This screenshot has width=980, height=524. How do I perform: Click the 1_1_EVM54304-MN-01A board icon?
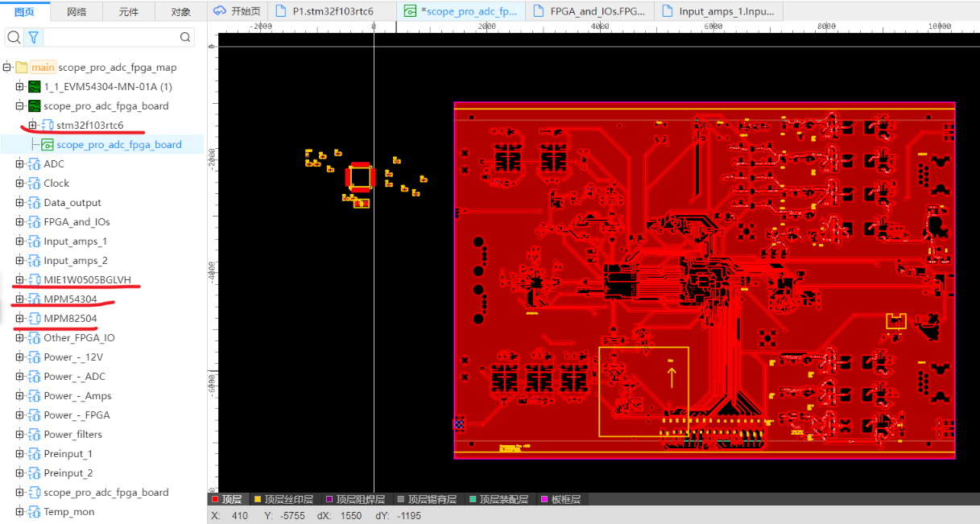click(x=34, y=87)
